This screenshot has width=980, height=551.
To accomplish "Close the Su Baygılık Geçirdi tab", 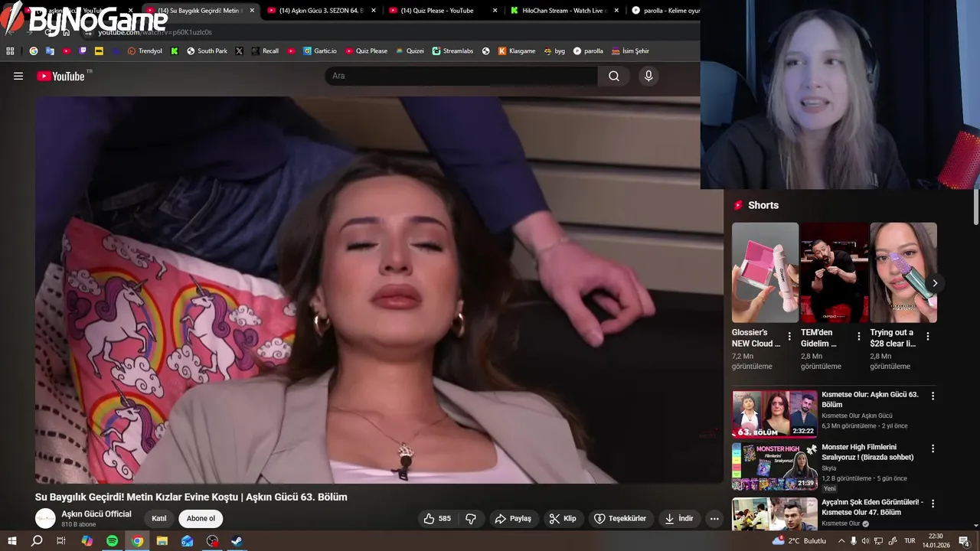I will coord(252,11).
